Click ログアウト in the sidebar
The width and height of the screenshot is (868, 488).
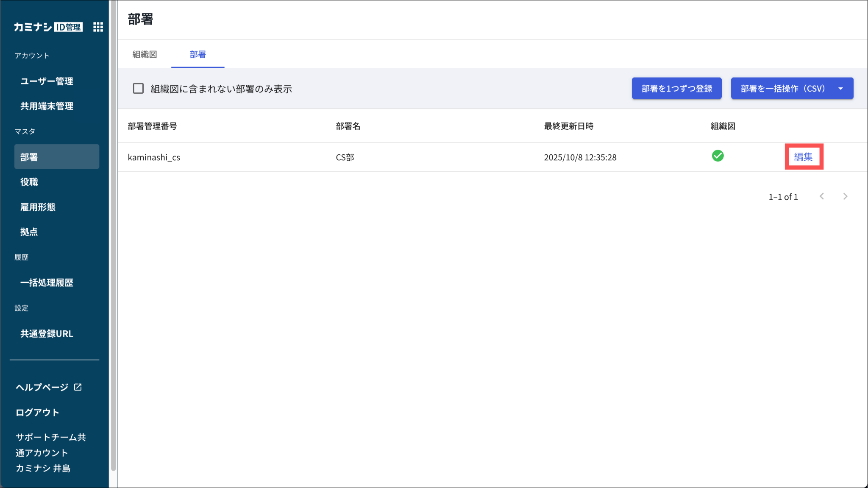pos(37,412)
